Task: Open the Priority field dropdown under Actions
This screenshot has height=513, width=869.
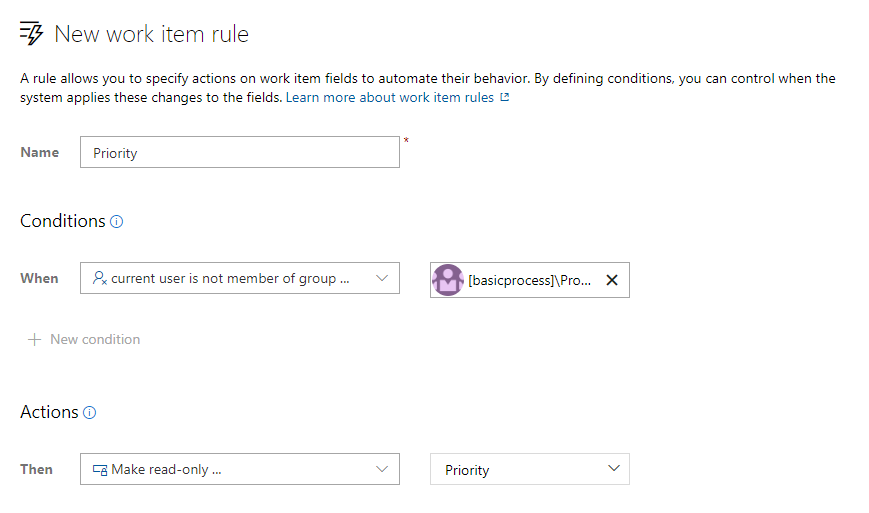Action: pyautogui.click(x=520, y=470)
